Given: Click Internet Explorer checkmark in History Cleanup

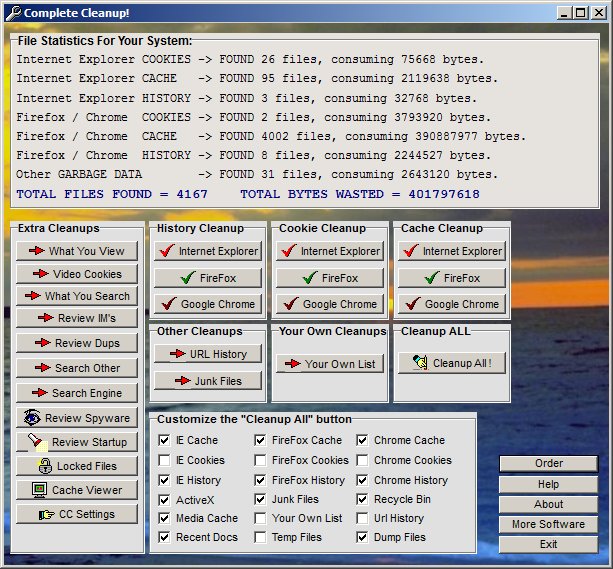Looking at the screenshot, I should click(x=167, y=251).
